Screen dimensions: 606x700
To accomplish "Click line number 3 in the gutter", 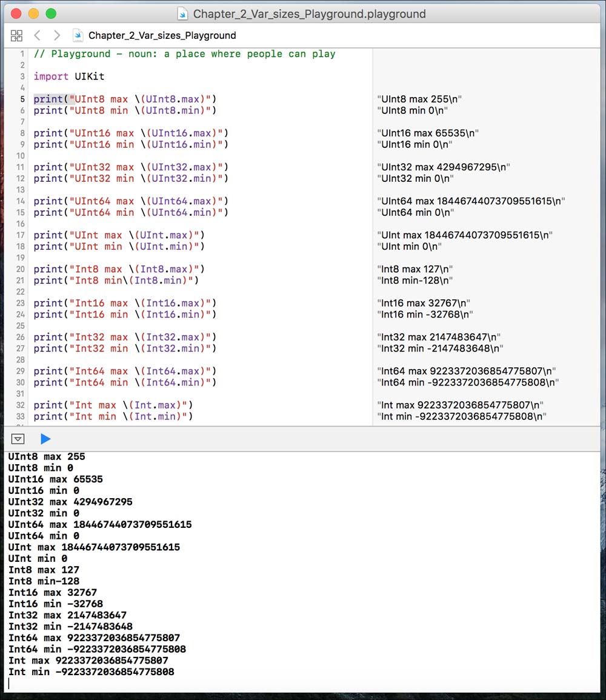I will (22, 76).
